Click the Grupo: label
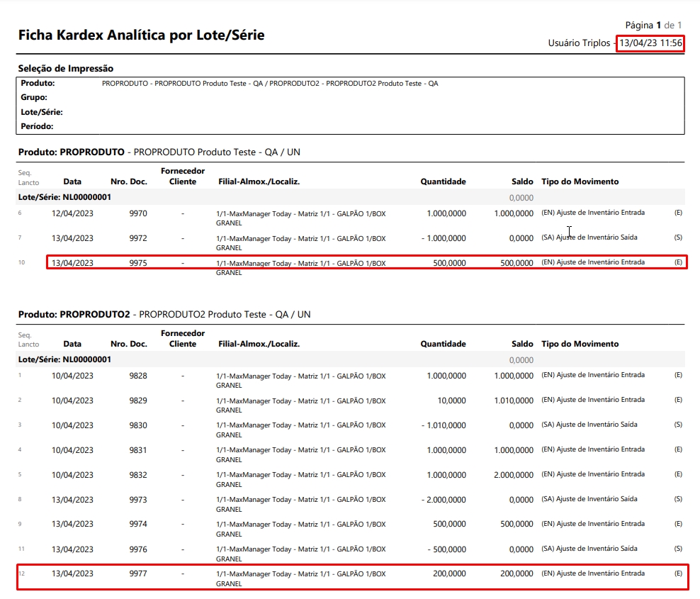The image size is (700, 599). pos(34,97)
